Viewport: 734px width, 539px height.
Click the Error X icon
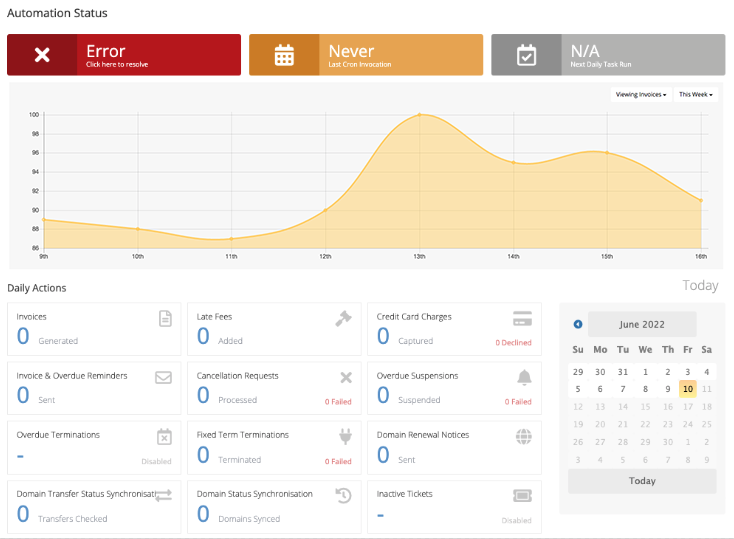coord(42,55)
